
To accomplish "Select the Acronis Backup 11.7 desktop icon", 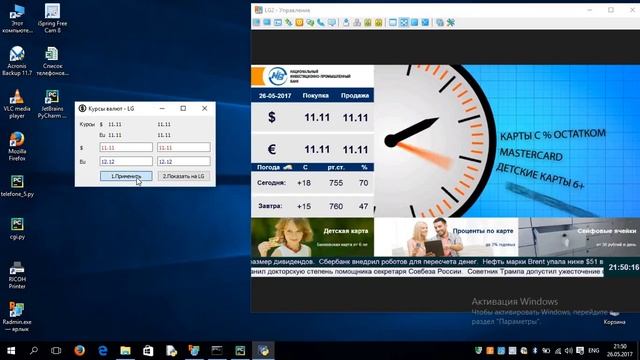I will coord(17,61).
